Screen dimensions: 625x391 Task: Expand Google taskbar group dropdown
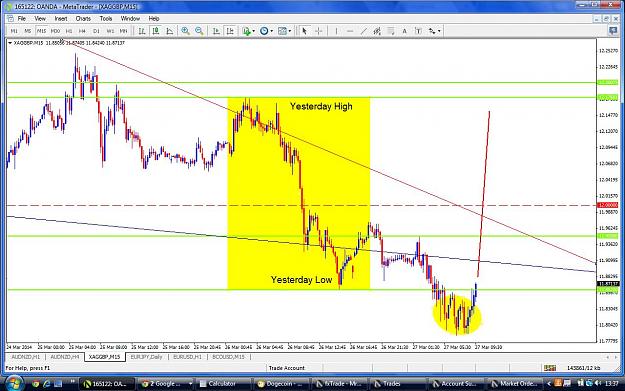tap(191, 384)
